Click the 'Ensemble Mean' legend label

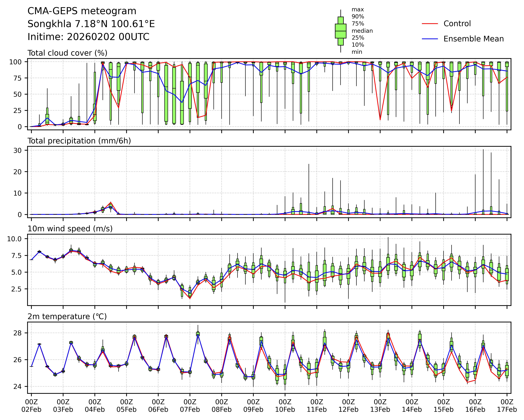tap(473, 39)
